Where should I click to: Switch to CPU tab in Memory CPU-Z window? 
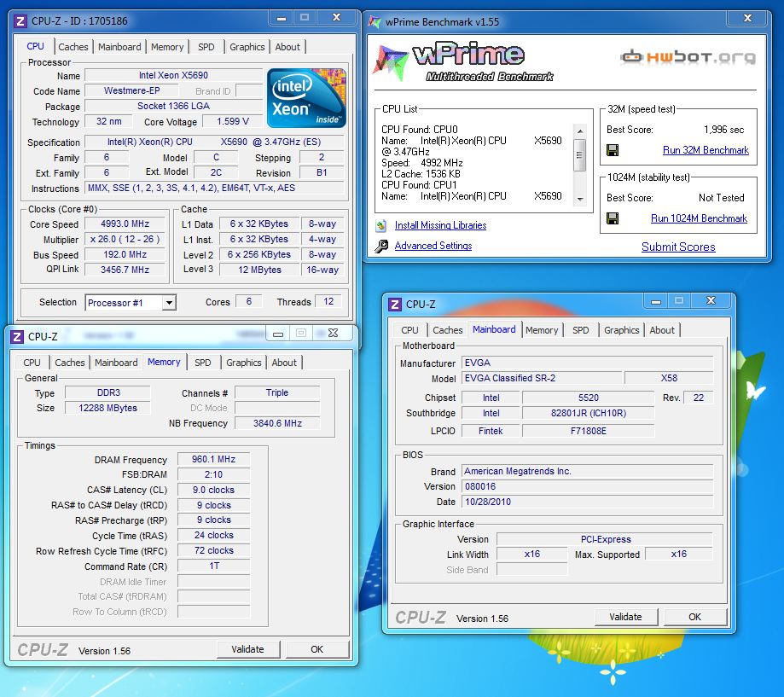pos(32,363)
